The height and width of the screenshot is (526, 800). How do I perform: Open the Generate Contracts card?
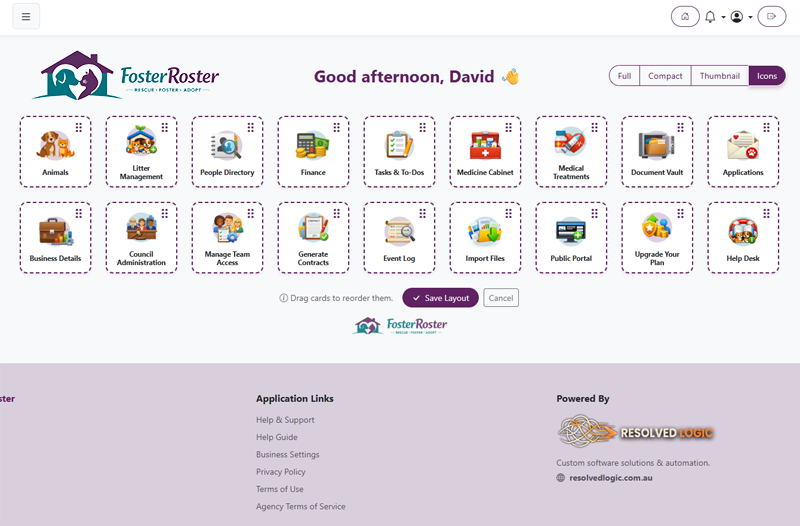click(313, 238)
